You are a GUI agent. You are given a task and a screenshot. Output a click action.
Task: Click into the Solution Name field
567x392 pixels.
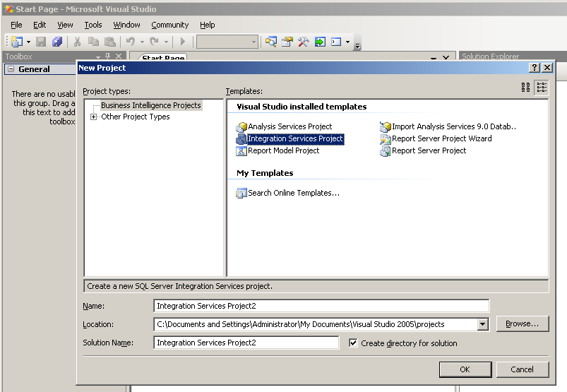coord(246,343)
